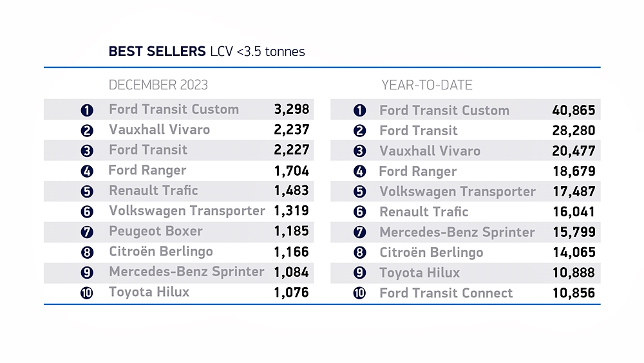This screenshot has height=363, width=644.
Task: Select the 1,166 Citroën Berlingo December figure
Action: tap(292, 252)
